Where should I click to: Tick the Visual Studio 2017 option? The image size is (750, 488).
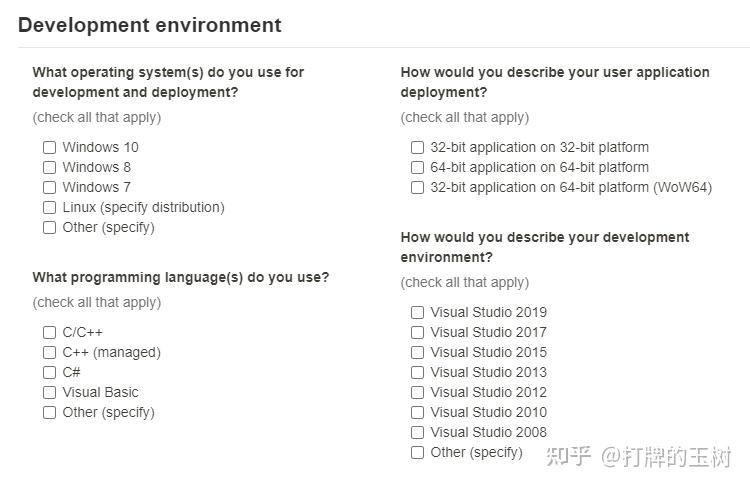click(417, 333)
